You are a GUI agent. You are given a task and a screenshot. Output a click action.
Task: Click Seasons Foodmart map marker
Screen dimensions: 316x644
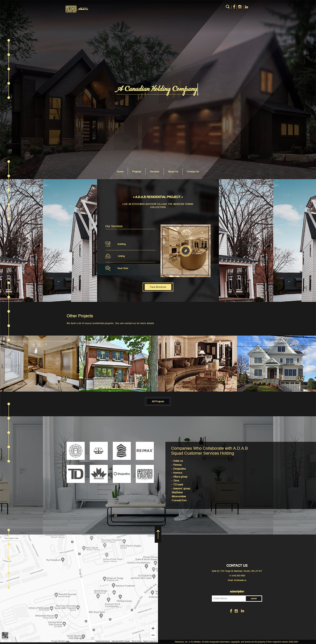113,586
